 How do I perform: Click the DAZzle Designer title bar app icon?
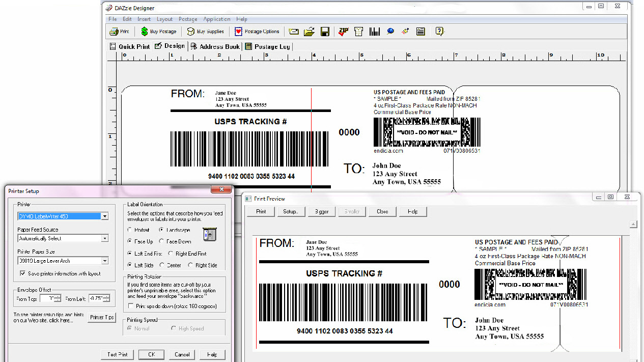tap(108, 8)
